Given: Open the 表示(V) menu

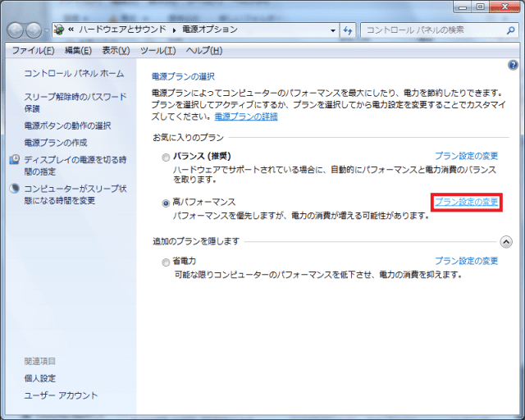Looking at the screenshot, I should click(x=116, y=50).
